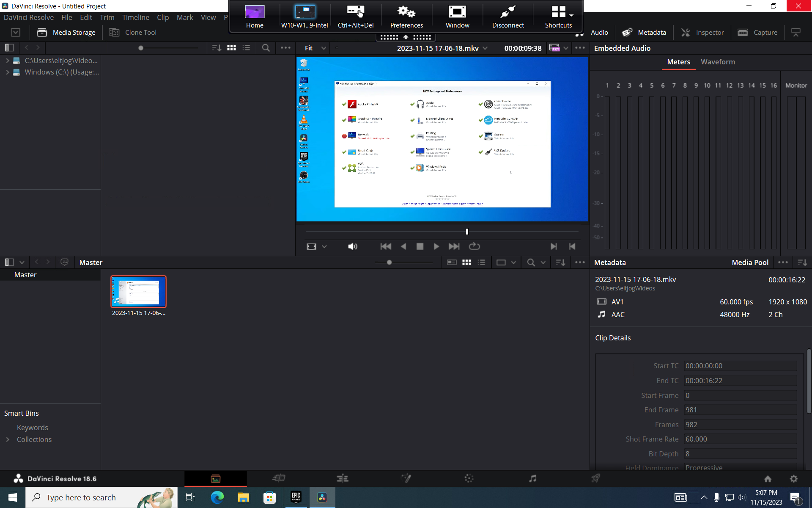The height and width of the screenshot is (508, 812).
Task: Open the Timeline menu
Action: tap(135, 17)
